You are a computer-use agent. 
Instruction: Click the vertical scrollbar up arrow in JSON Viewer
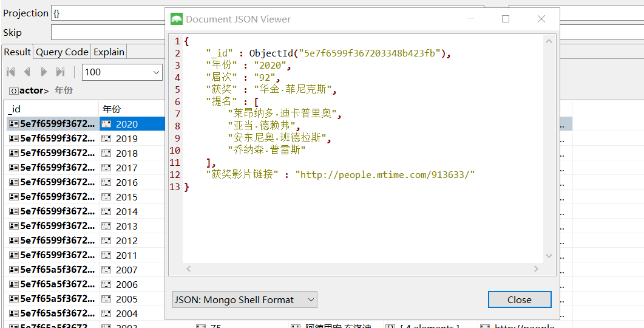click(x=549, y=41)
